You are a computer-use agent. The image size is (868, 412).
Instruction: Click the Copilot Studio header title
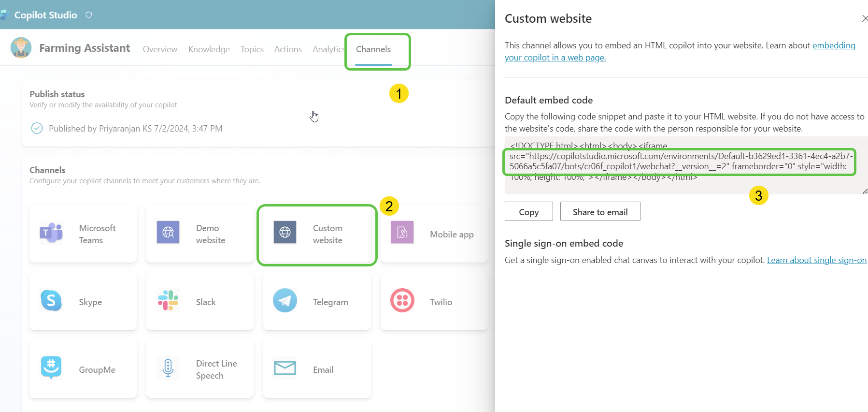[46, 15]
